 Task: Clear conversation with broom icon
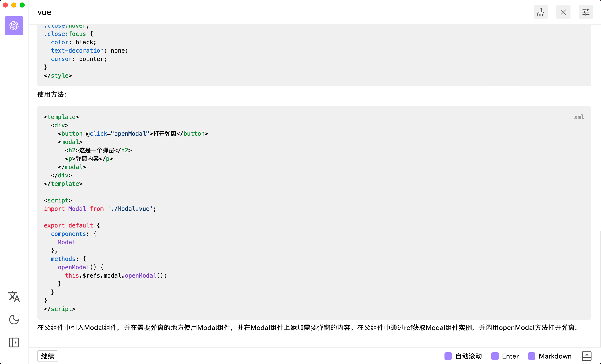[x=541, y=12]
